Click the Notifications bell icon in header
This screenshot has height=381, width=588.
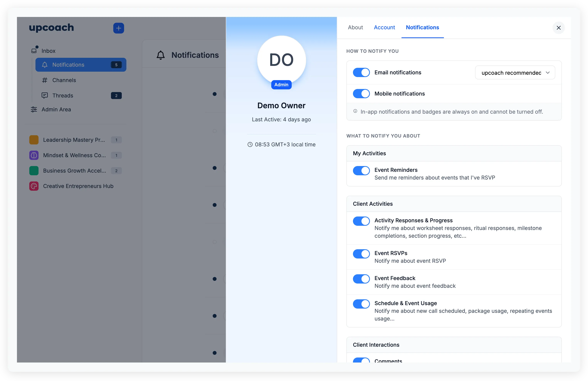coord(161,55)
